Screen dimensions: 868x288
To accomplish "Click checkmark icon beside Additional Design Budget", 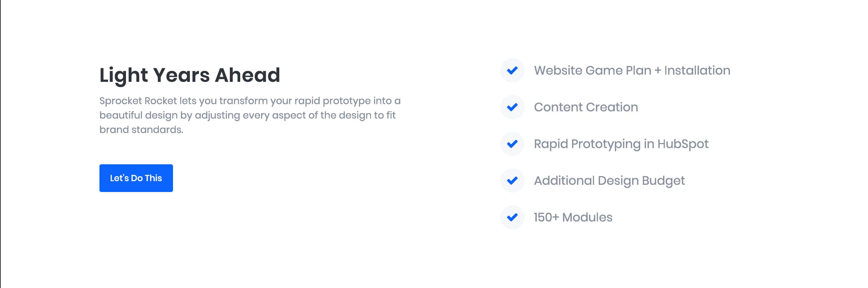I will coord(512,180).
